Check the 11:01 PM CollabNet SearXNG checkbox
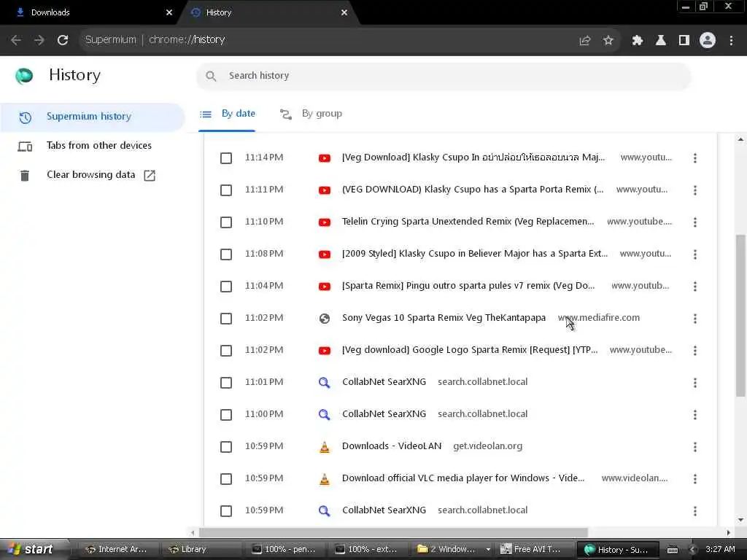 click(x=226, y=382)
